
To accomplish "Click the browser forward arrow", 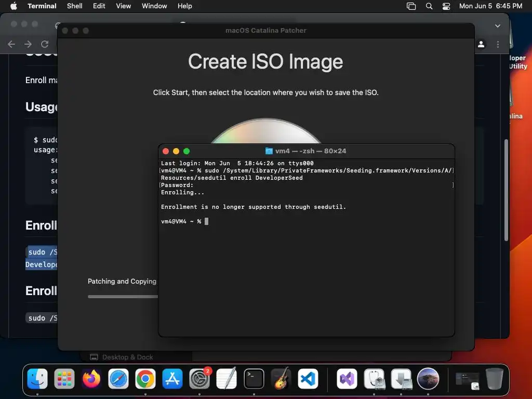I will 28,44.
